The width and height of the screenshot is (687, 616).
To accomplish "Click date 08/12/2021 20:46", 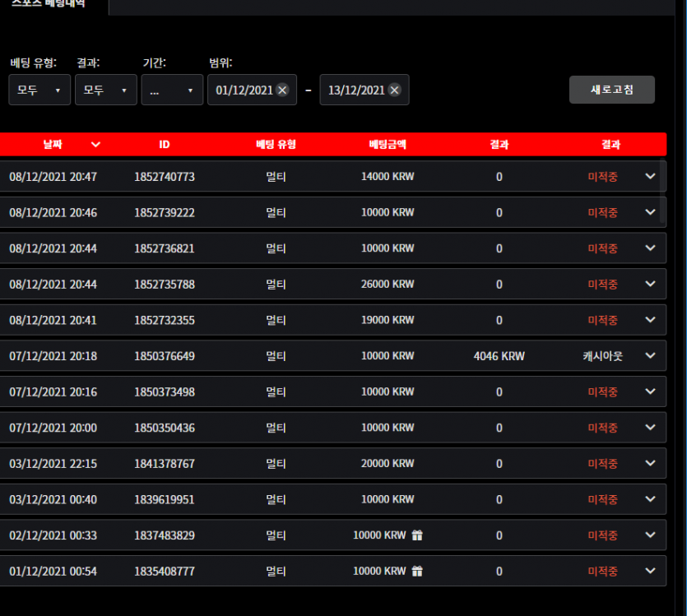I will 53,213.
